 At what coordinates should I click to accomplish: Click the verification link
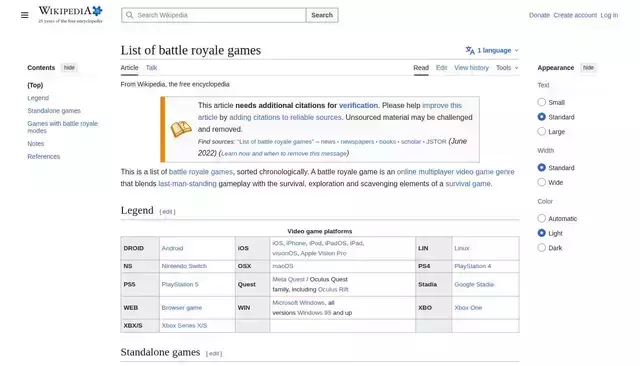(358, 105)
